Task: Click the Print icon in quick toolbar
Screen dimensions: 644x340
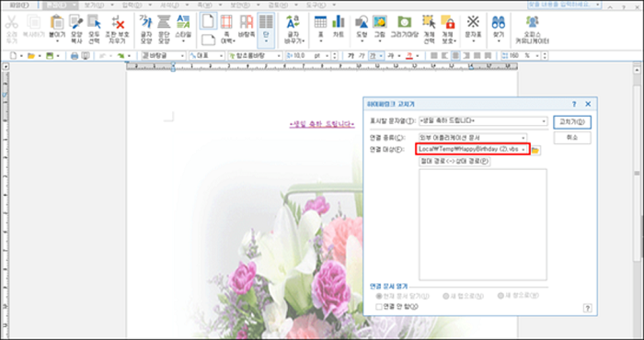Action: click(x=75, y=56)
